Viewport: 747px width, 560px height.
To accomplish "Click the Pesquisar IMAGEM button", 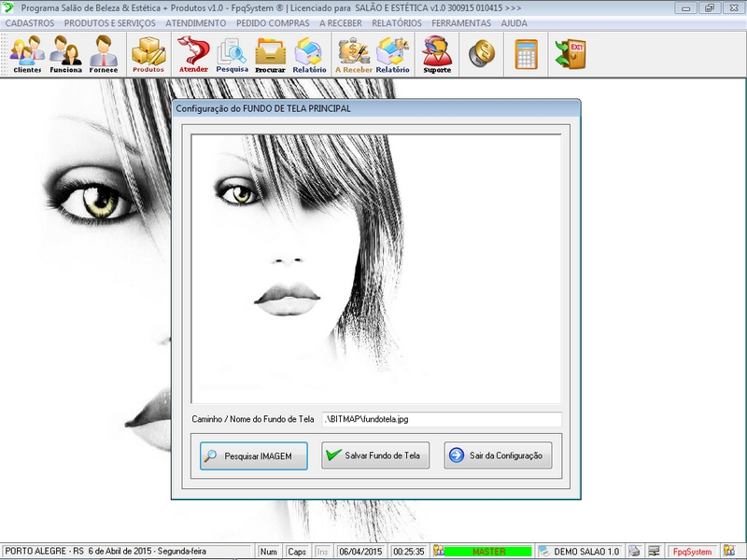I will click(253, 455).
